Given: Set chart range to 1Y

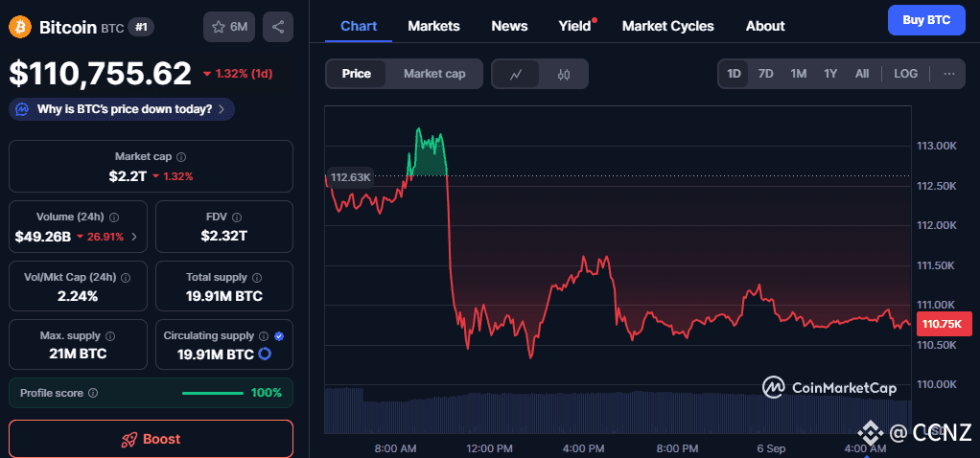Looking at the screenshot, I should pyautogui.click(x=830, y=74).
